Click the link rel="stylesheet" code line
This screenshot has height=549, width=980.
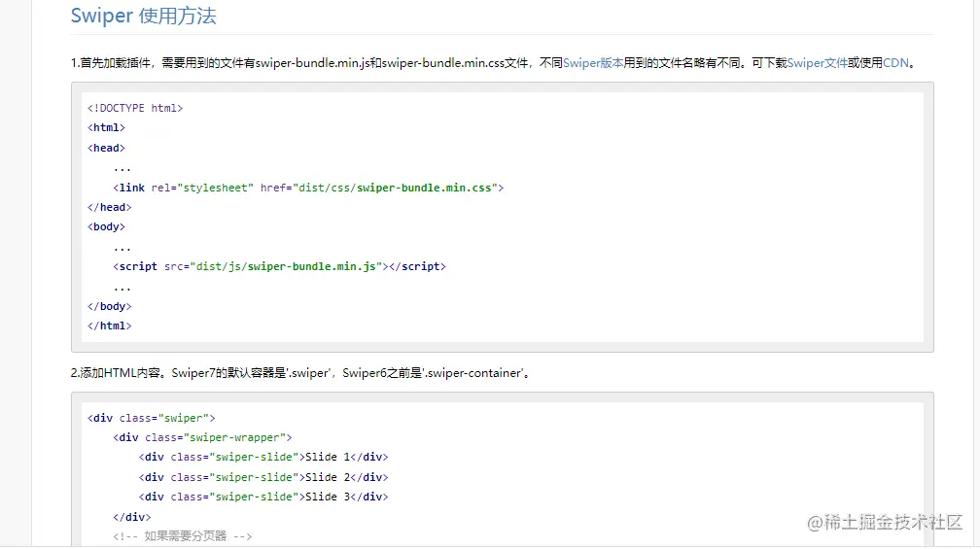coord(308,188)
